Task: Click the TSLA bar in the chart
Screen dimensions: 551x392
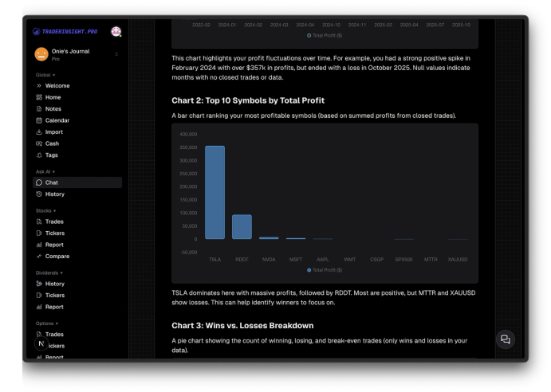Action: pos(214,193)
